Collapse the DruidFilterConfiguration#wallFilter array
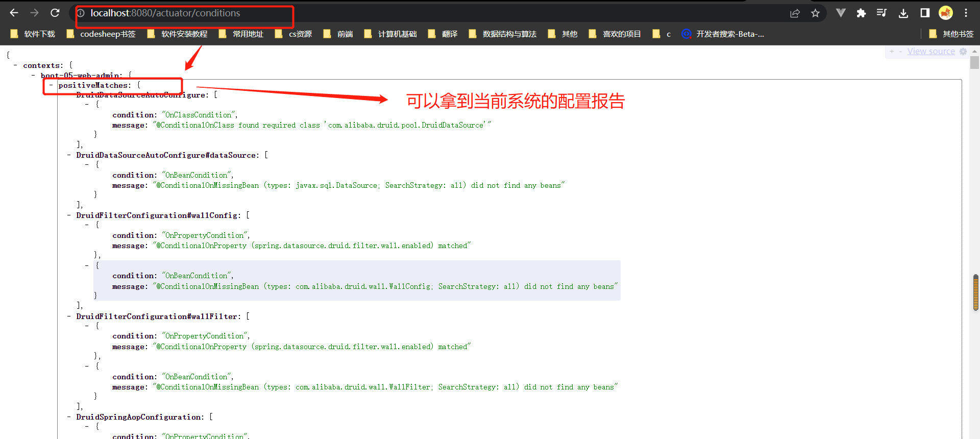Screen dimensions: 980x439 pos(69,316)
